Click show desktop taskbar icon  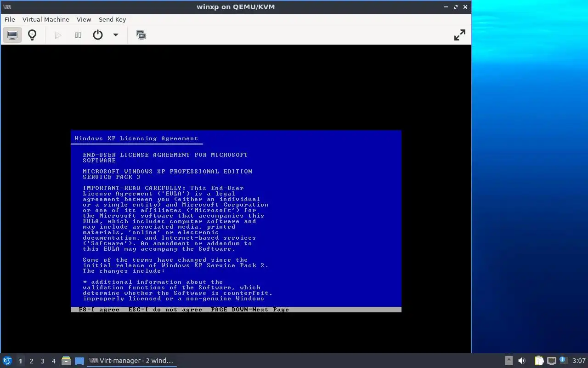coord(79,361)
